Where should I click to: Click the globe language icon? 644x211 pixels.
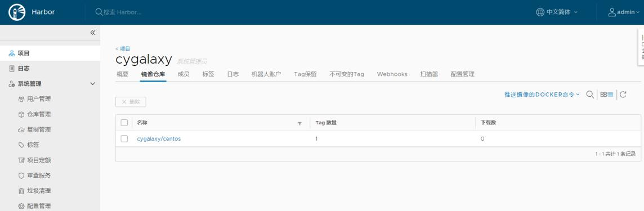pyautogui.click(x=540, y=12)
